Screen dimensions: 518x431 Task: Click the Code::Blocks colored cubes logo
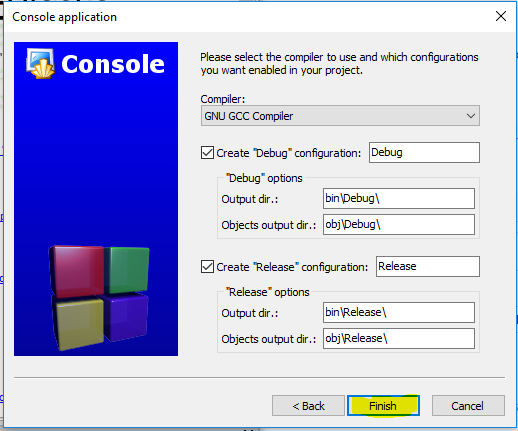(99, 298)
